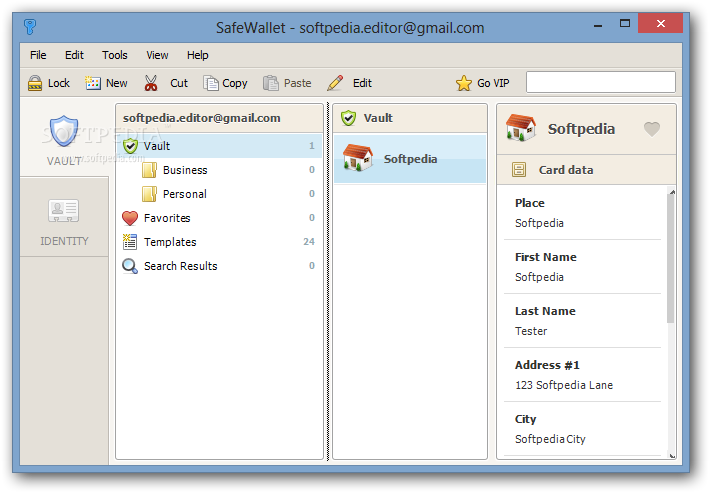The width and height of the screenshot is (710, 493).
Task: Open the File menu
Action: pos(38,55)
